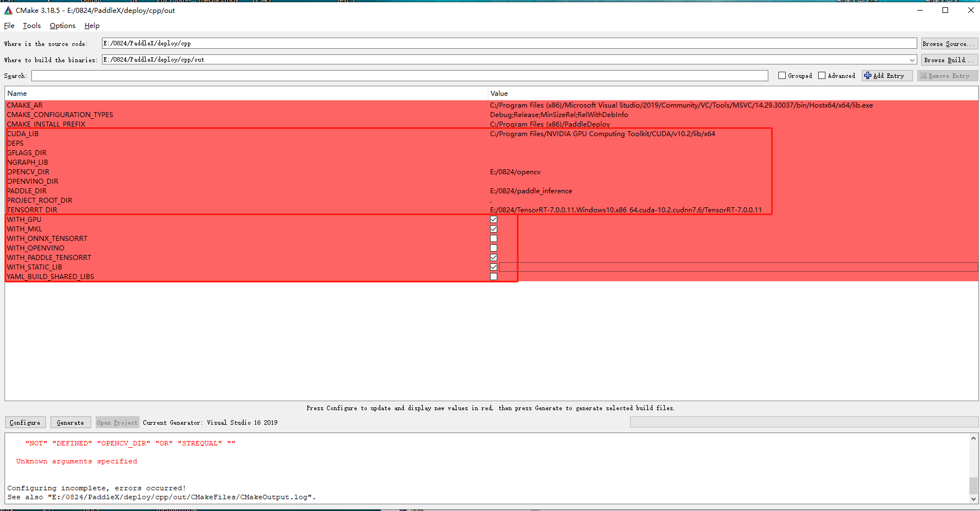Viewport: 980px width, 511px height.
Task: Enable the WITH_OPENVINO checkbox
Action: [493, 248]
